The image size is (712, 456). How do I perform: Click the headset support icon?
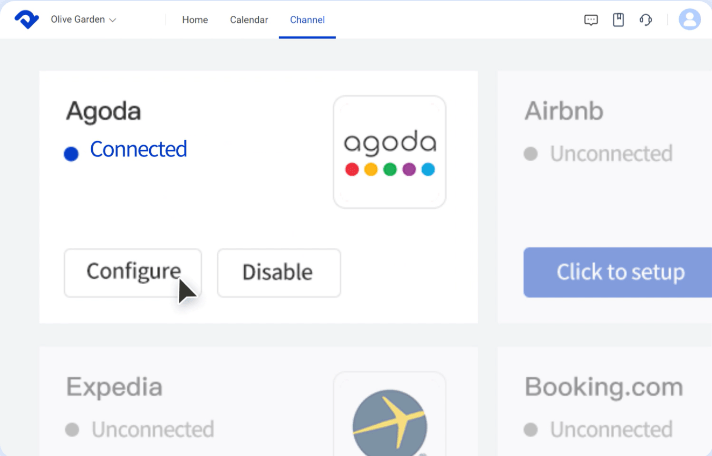pos(646,20)
